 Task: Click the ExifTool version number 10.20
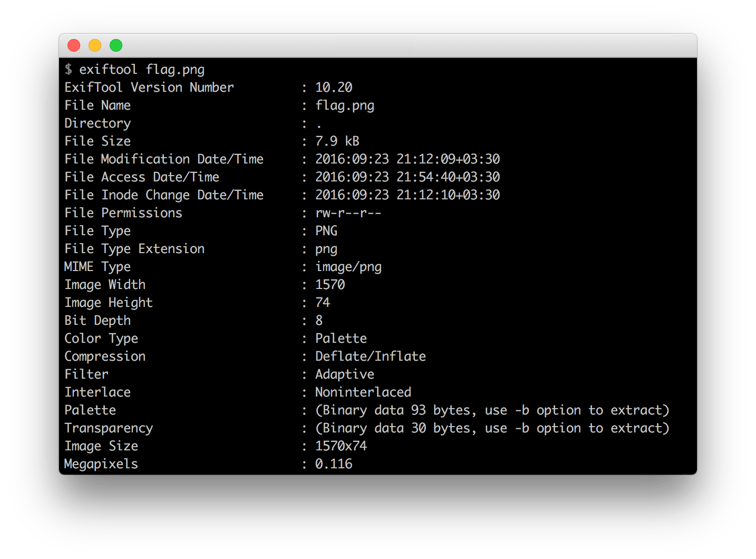pyautogui.click(x=334, y=88)
